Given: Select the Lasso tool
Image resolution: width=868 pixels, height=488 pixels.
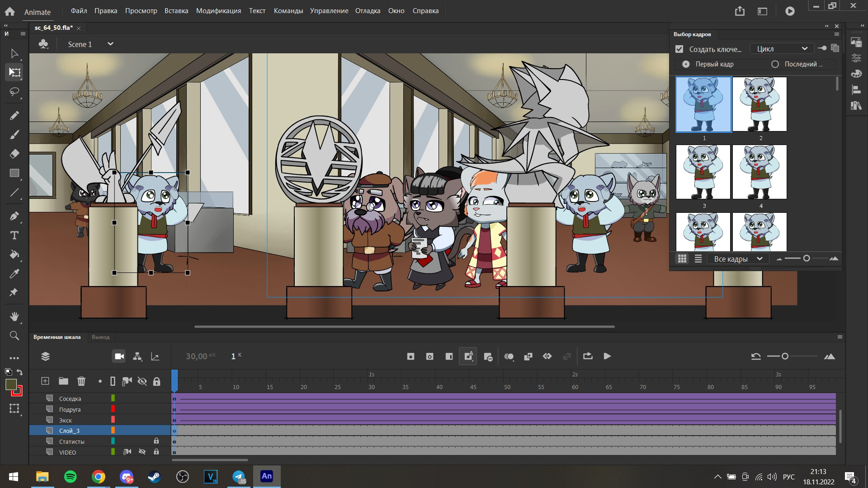Looking at the screenshot, I should pos(14,92).
